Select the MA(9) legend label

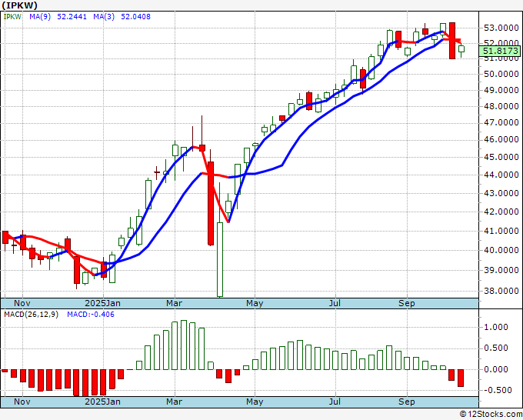40,16
